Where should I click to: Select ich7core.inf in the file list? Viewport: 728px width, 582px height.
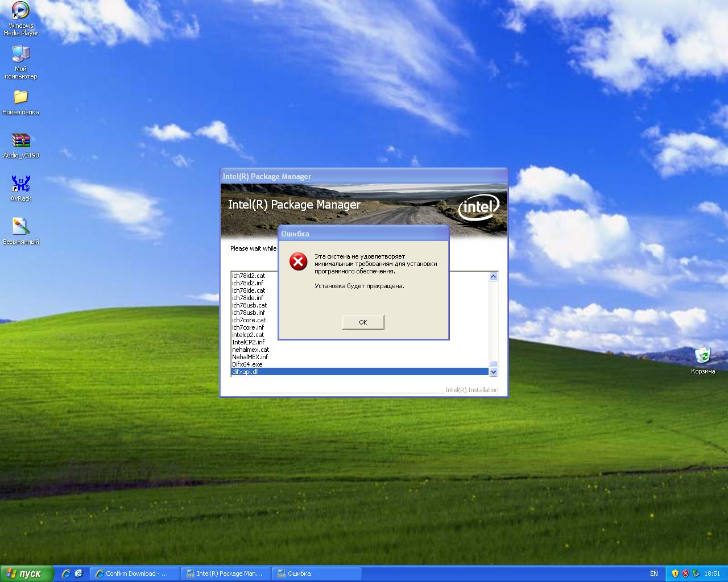point(248,327)
